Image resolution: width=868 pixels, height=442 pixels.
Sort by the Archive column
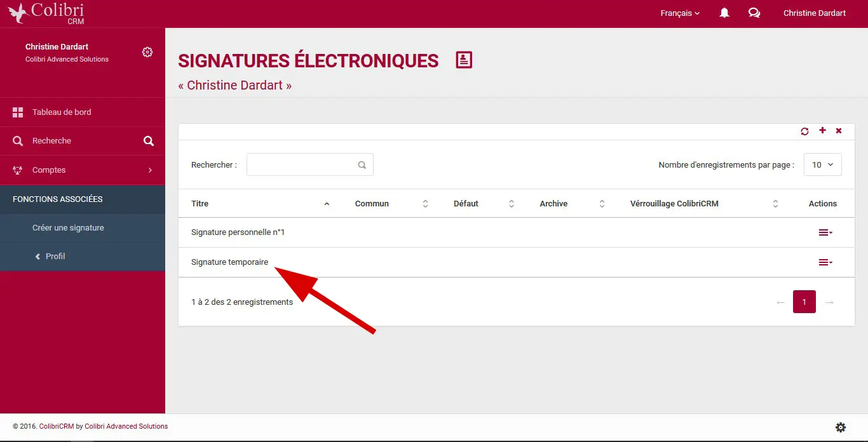tap(573, 204)
